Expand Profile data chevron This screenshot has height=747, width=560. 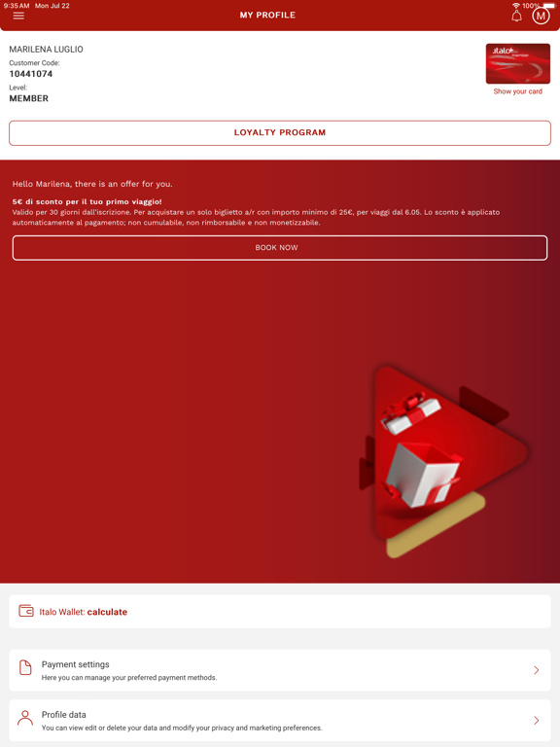[x=537, y=720]
